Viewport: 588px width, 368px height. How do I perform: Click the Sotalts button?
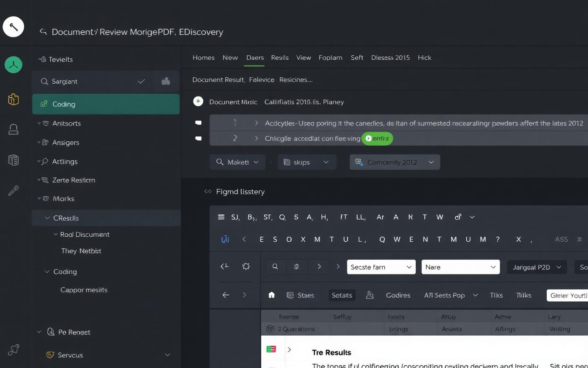[x=342, y=295]
